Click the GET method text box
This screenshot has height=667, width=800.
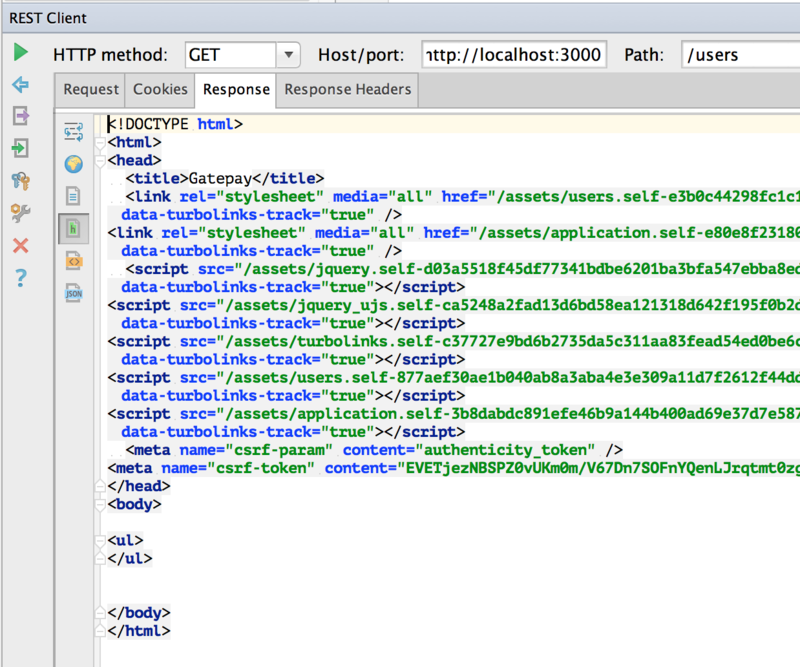point(231,55)
